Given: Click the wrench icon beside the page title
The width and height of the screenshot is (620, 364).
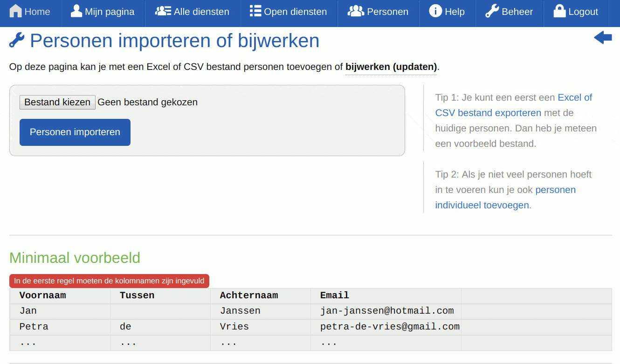Looking at the screenshot, I should click(16, 41).
